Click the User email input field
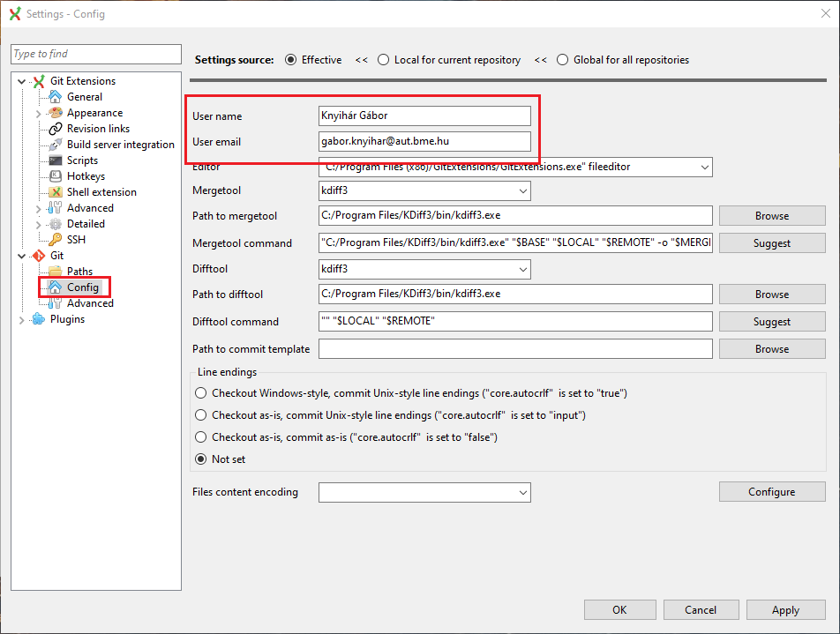Screen dimensions: 840x634 pyautogui.click(x=424, y=142)
